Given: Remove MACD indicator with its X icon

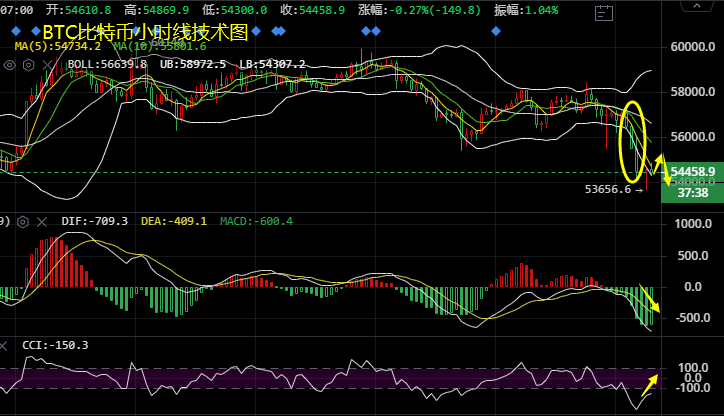Looking at the screenshot, I should coord(42,222).
